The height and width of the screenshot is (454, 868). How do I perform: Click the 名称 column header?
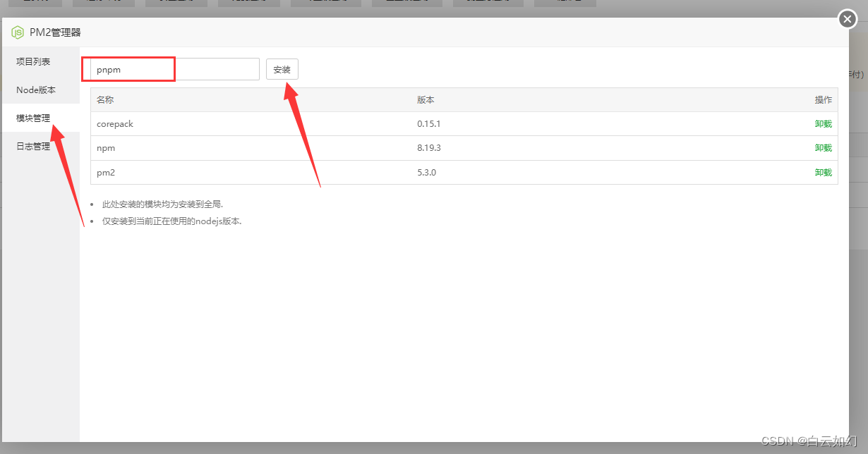coord(105,100)
